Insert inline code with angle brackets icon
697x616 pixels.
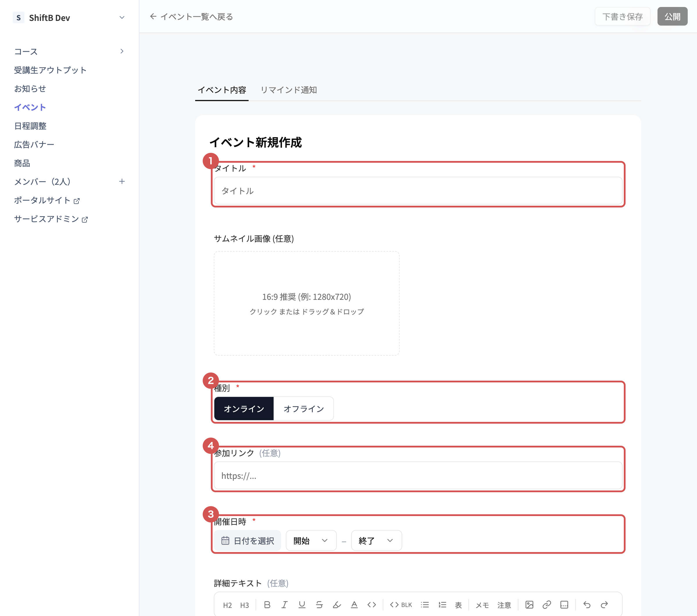pyautogui.click(x=372, y=605)
